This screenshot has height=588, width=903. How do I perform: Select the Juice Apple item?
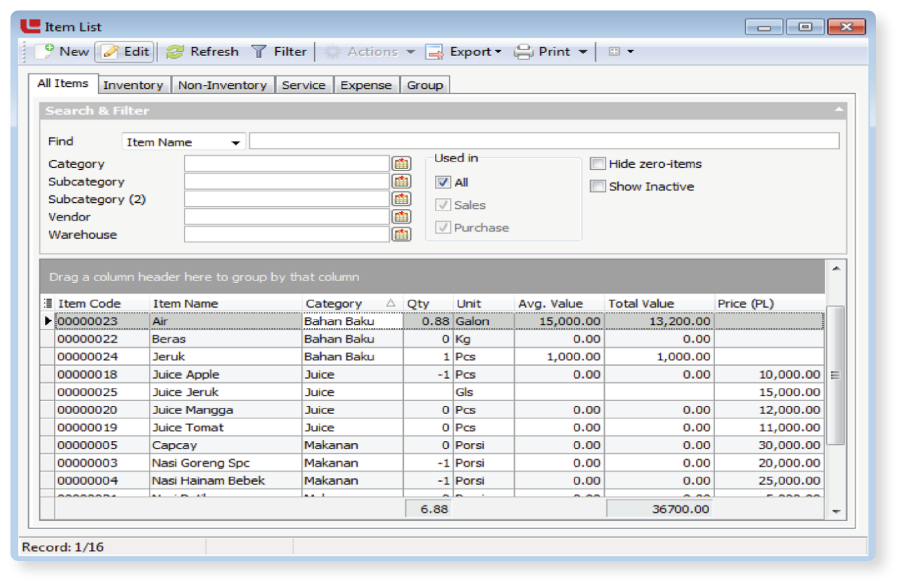pyautogui.click(x=186, y=375)
